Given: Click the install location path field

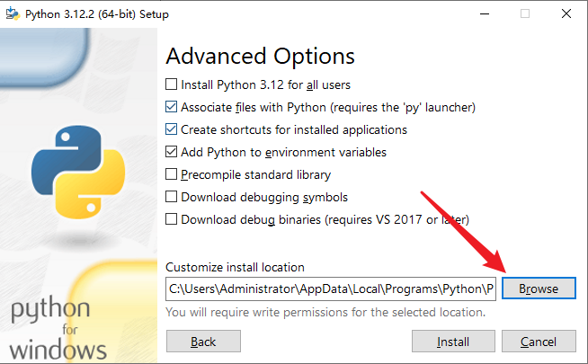Looking at the screenshot, I should pyautogui.click(x=330, y=289).
